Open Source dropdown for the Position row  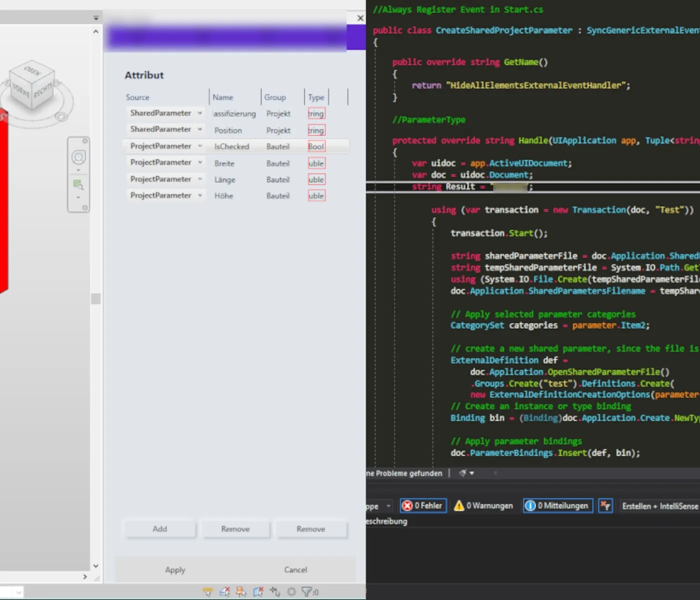[199, 129]
